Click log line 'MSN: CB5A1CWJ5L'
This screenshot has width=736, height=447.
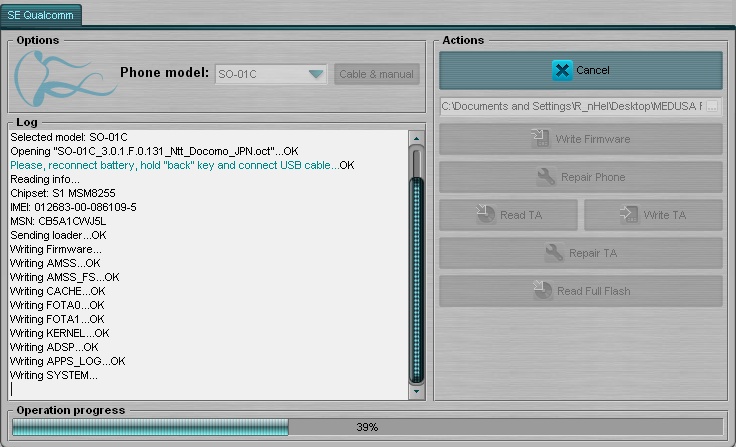(x=58, y=221)
